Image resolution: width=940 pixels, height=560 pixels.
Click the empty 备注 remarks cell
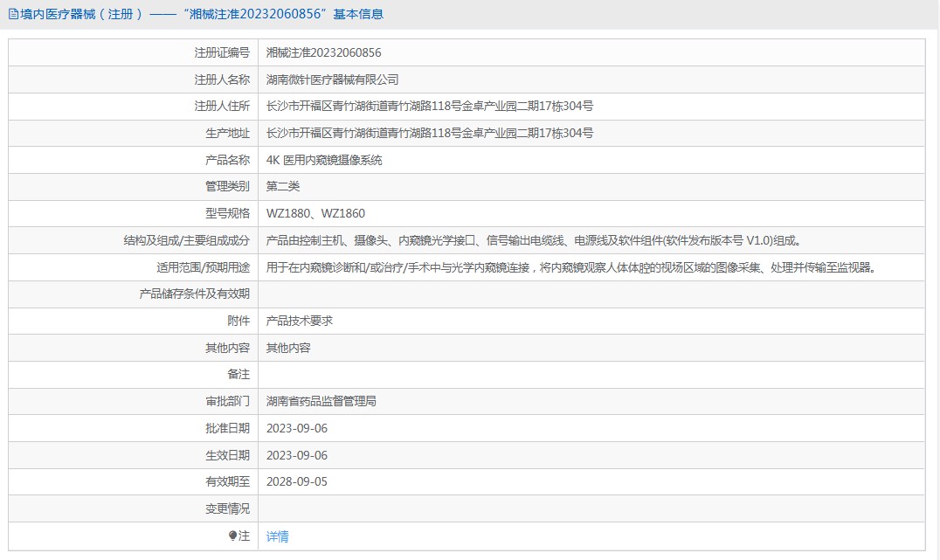pyautogui.click(x=591, y=374)
